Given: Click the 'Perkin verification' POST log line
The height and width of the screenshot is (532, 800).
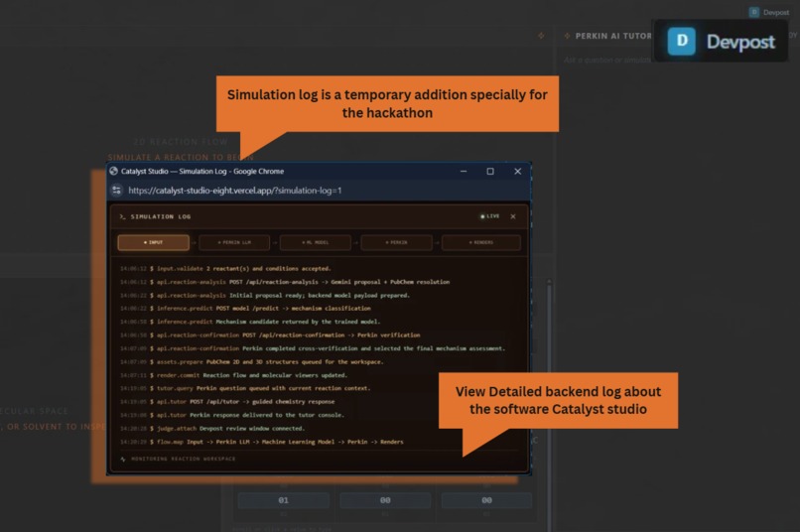Looking at the screenshot, I should pyautogui.click(x=270, y=335).
